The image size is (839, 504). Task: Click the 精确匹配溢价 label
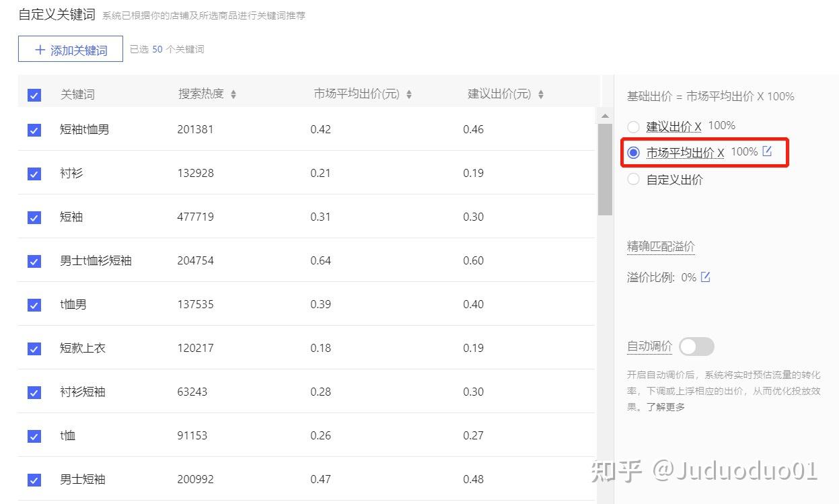(x=661, y=246)
